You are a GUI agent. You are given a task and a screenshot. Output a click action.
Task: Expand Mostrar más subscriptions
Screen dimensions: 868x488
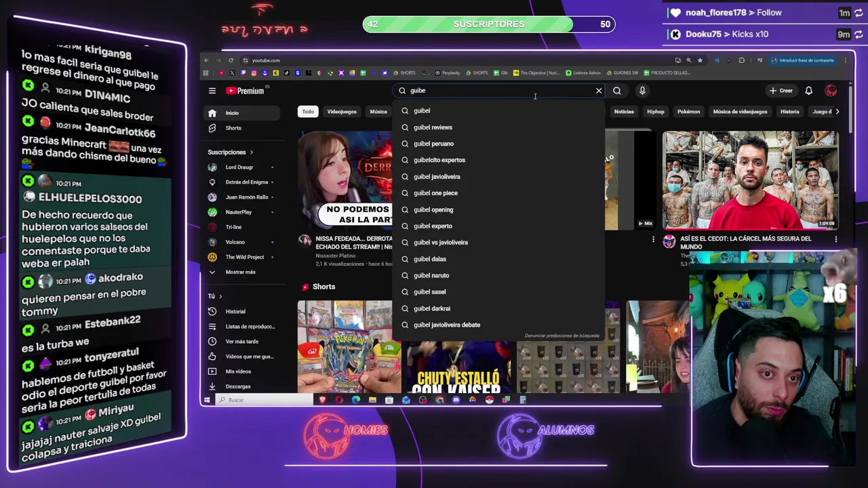(x=243, y=272)
